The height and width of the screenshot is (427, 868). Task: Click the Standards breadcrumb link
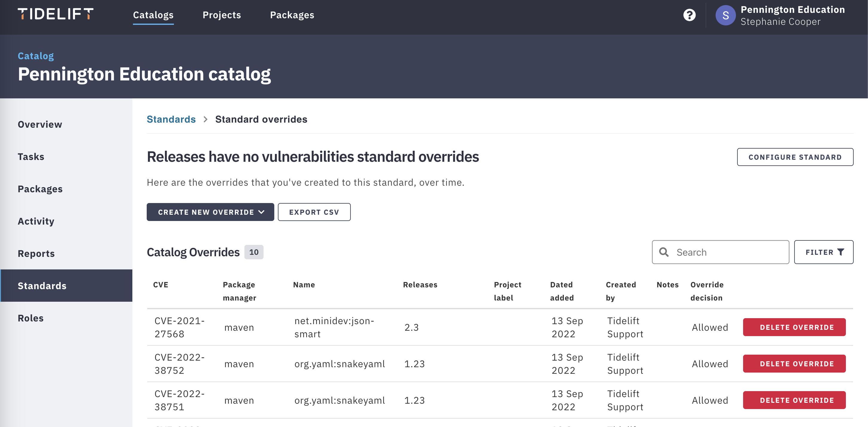click(x=171, y=119)
